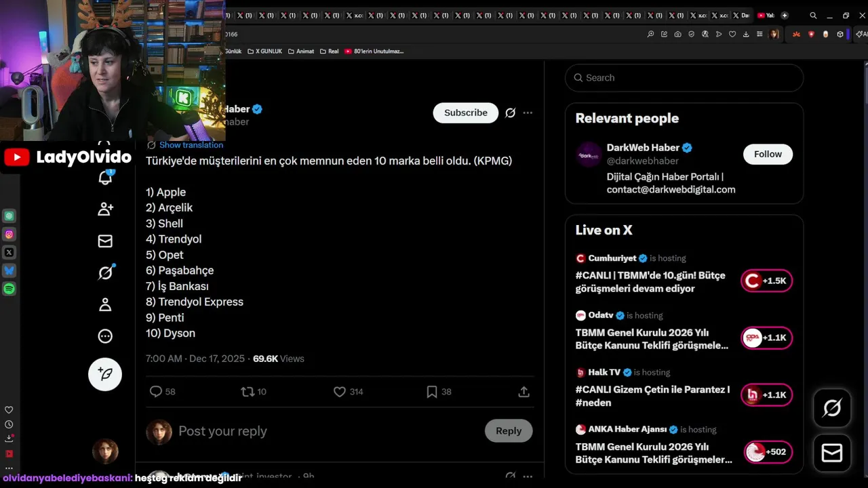The width and height of the screenshot is (868, 488).
Task: Share the post via share icon
Action: (524, 392)
